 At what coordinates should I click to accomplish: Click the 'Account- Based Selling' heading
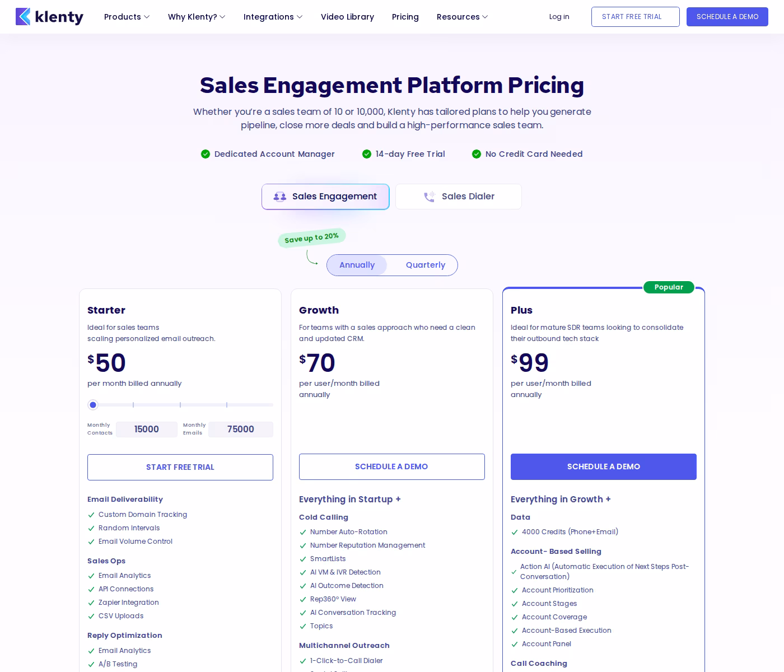[x=556, y=552]
